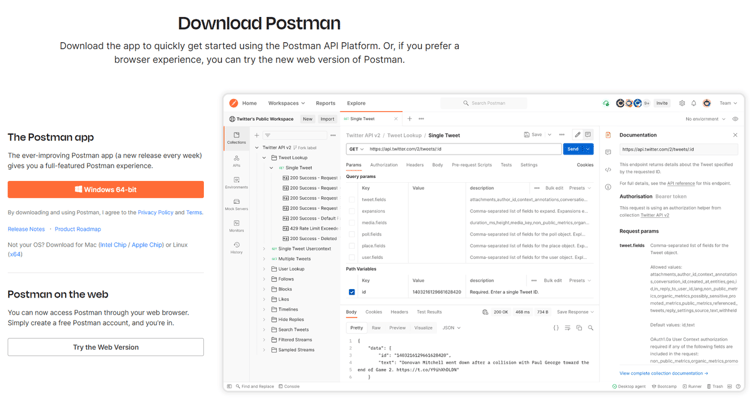
Task: Click the plus icon to open a new tab
Action: (409, 119)
